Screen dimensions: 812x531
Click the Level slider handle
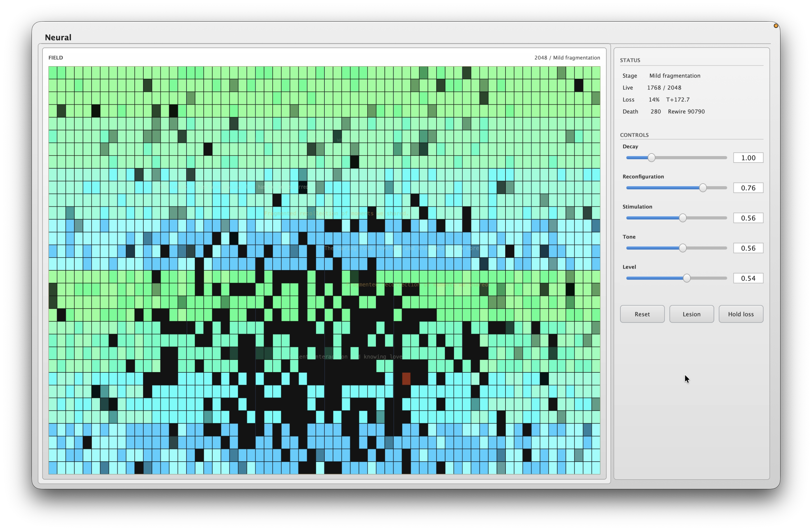pos(686,278)
